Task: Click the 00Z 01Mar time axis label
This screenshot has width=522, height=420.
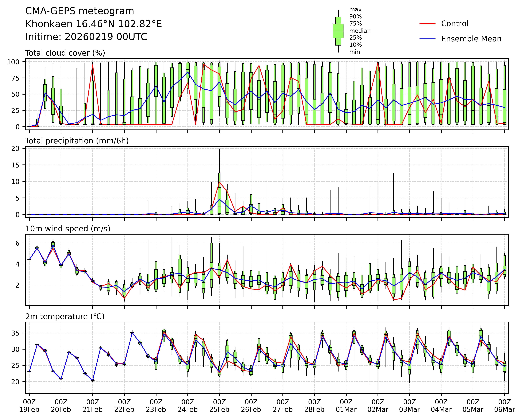Action: click(x=346, y=406)
